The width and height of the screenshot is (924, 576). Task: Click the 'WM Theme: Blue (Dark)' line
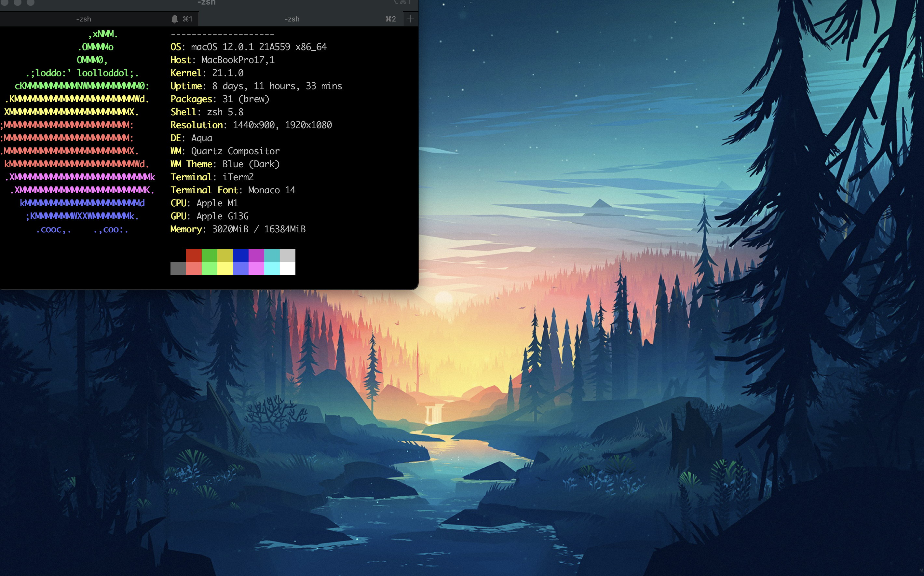(x=225, y=164)
